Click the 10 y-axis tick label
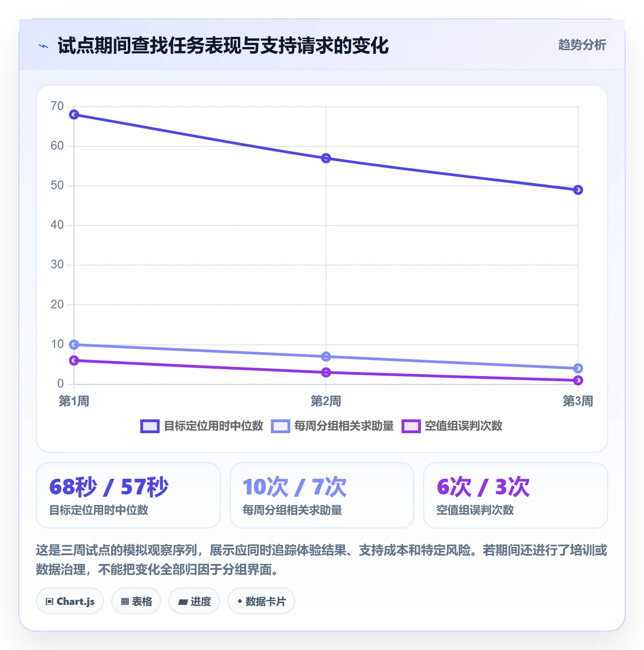Viewport: 644px width, 650px height. [57, 344]
